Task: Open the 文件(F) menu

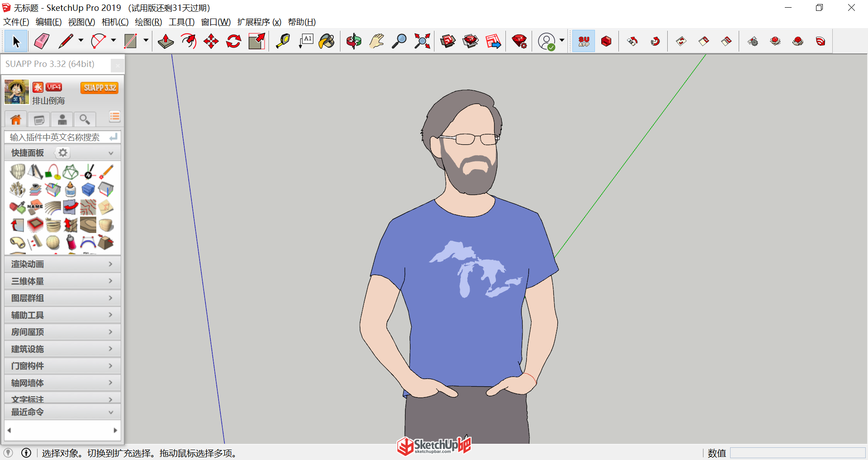Action: point(16,22)
